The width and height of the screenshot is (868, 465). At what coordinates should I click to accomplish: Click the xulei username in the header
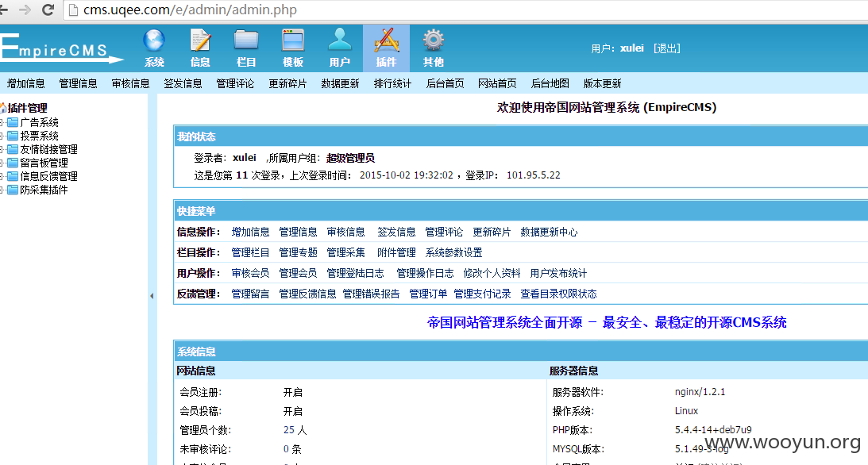[x=631, y=48]
